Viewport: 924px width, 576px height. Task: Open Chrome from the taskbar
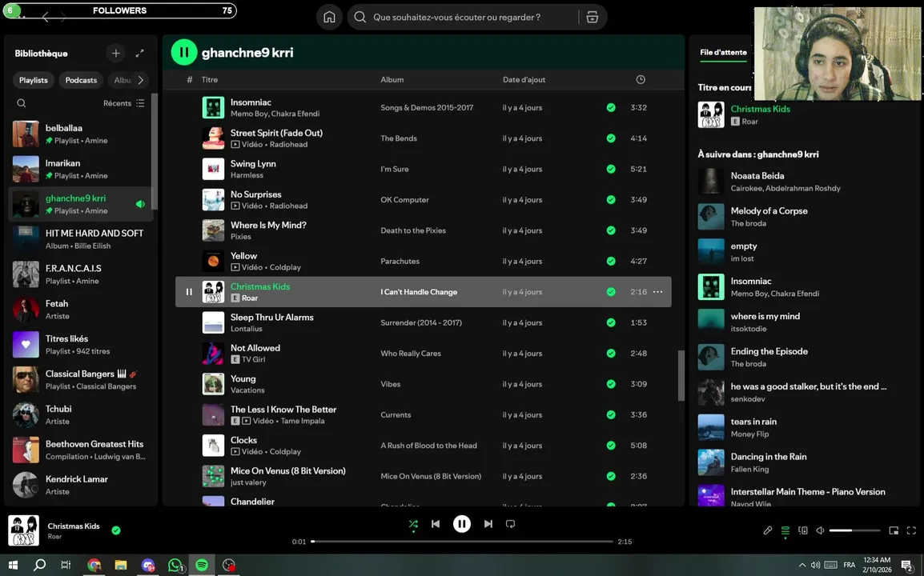[x=94, y=565]
